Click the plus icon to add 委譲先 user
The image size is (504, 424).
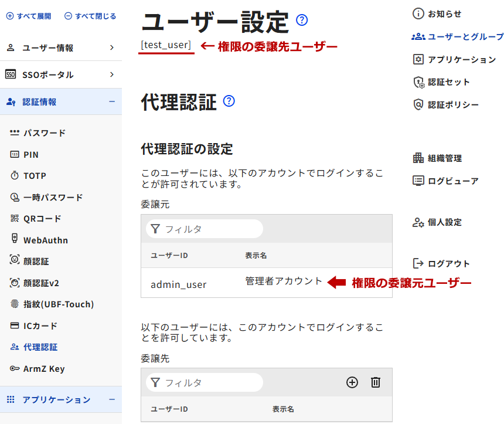pyautogui.click(x=352, y=382)
